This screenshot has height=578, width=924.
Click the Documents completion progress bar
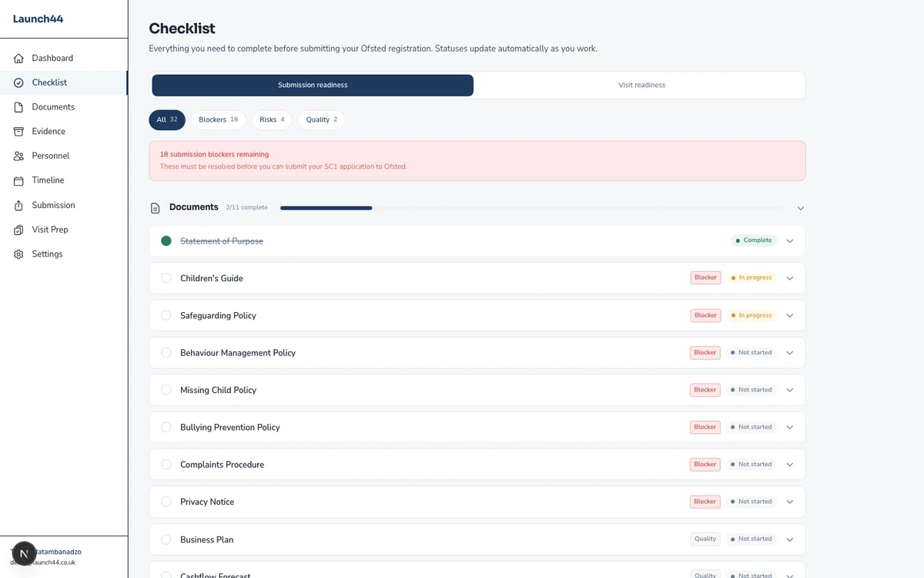tap(326, 207)
